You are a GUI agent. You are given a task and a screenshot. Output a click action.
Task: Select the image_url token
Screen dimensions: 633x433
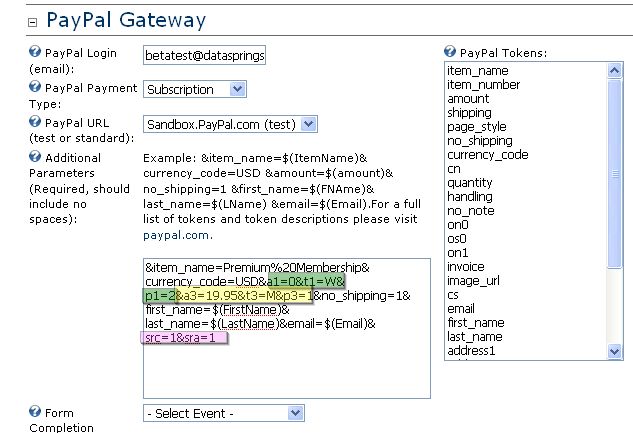tap(473, 281)
